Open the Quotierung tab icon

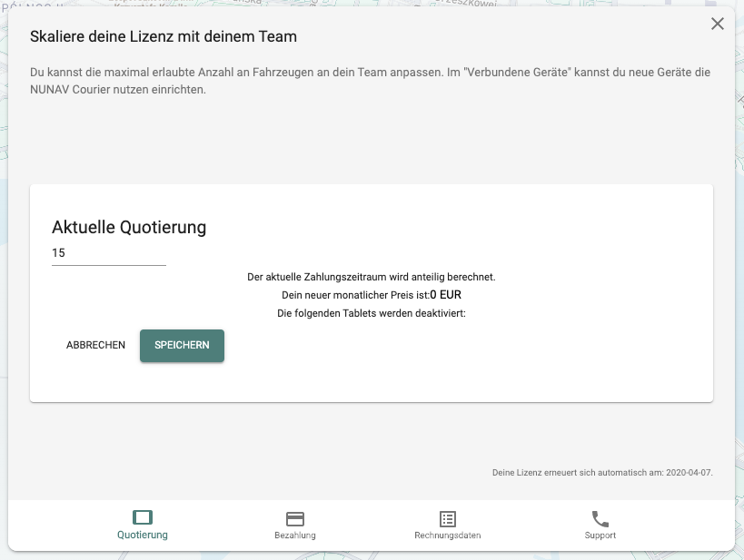click(143, 517)
